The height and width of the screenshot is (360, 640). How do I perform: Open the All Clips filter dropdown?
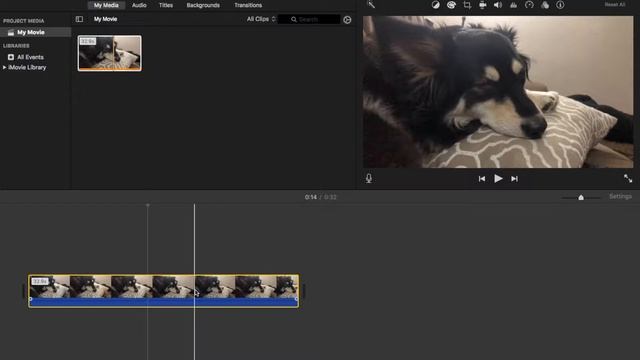(261, 19)
